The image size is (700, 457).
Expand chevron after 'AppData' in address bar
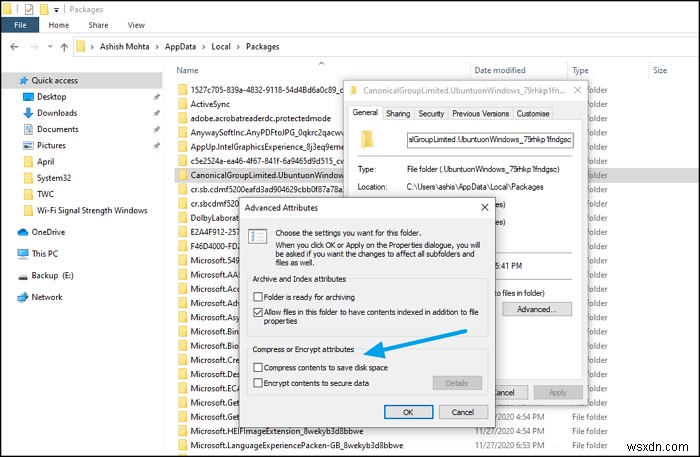(203, 47)
